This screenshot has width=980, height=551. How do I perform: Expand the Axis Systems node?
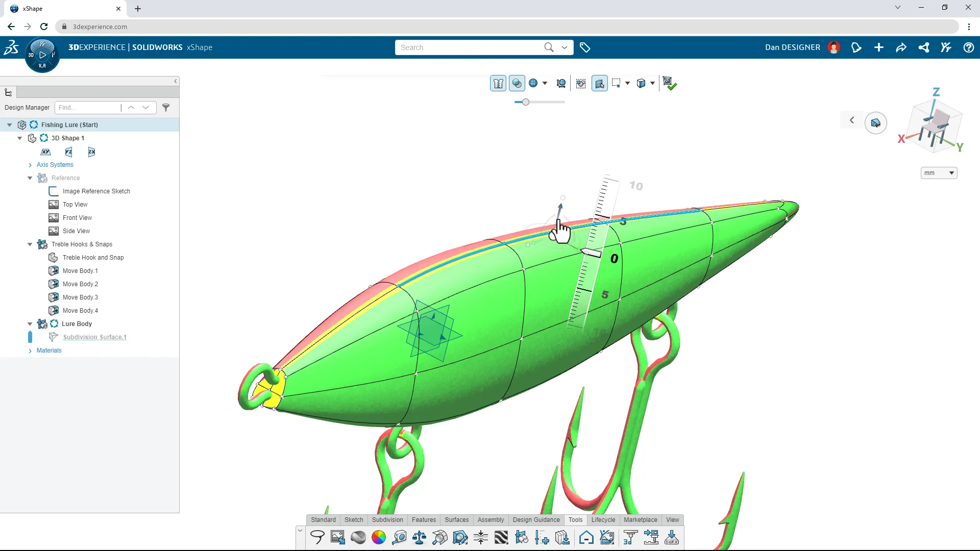(x=30, y=165)
